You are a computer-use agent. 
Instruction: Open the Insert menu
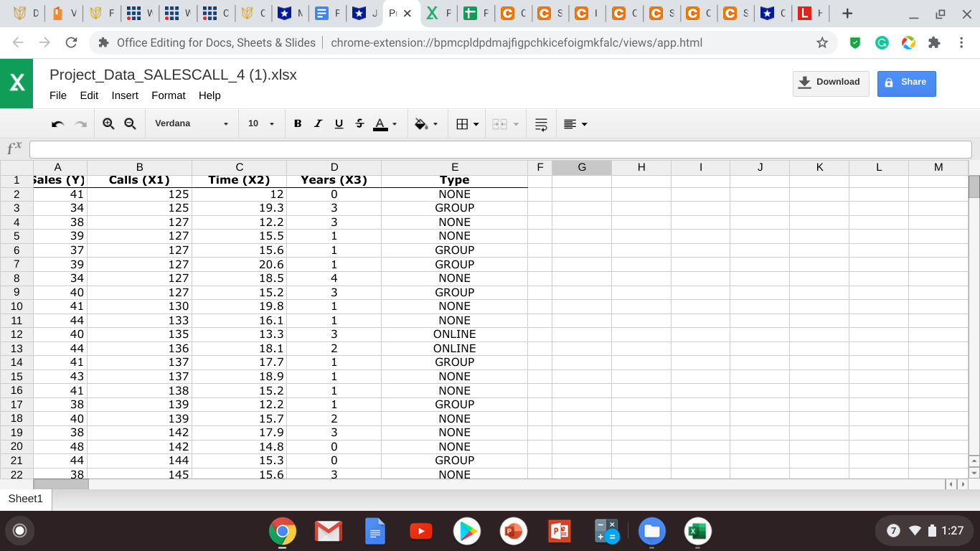(x=125, y=95)
